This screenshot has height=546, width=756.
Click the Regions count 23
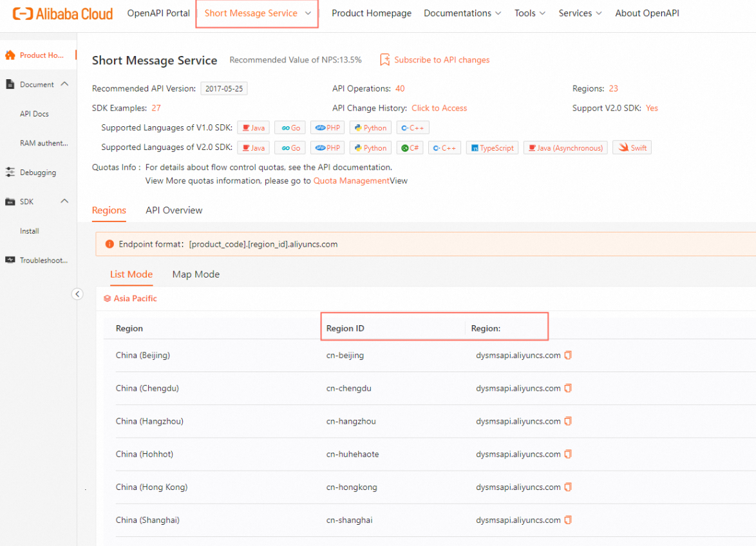click(613, 89)
